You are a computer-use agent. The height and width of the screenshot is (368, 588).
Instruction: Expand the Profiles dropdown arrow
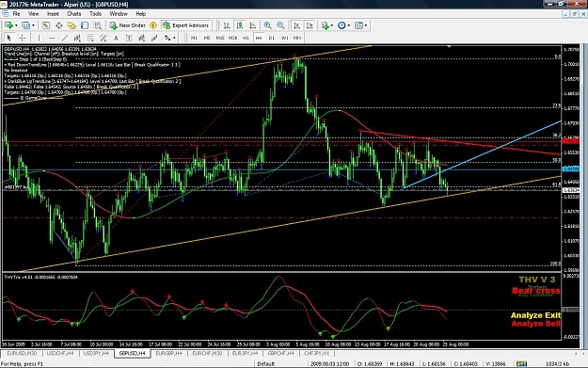pos(33,25)
